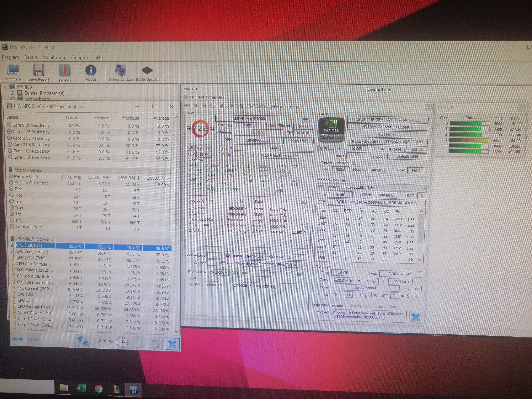Viewport: 532px width, 399px height.
Task: Click the Average column header
Action: (x=161, y=118)
